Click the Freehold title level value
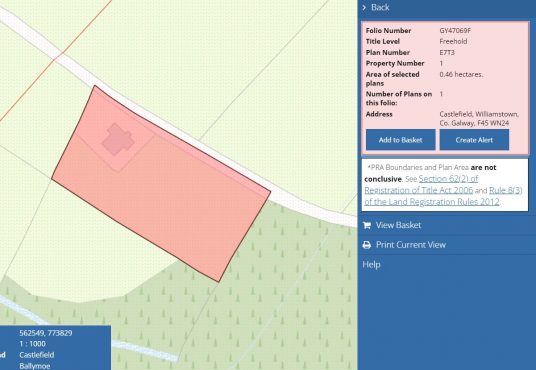This screenshot has height=370, width=536. tap(453, 41)
